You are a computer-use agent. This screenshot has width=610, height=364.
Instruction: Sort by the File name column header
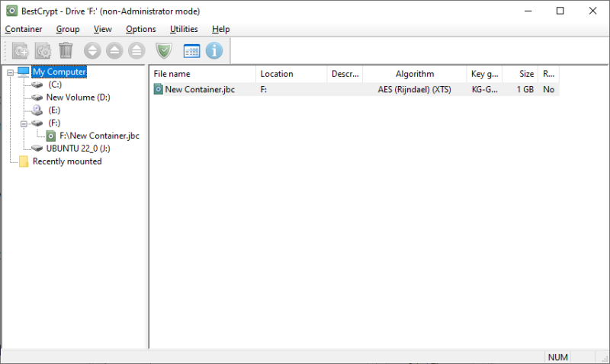click(x=203, y=74)
